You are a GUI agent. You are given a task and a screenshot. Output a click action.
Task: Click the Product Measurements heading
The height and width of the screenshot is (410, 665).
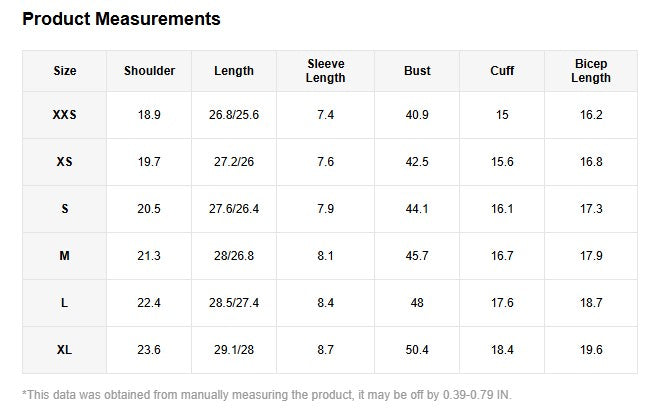[121, 19]
